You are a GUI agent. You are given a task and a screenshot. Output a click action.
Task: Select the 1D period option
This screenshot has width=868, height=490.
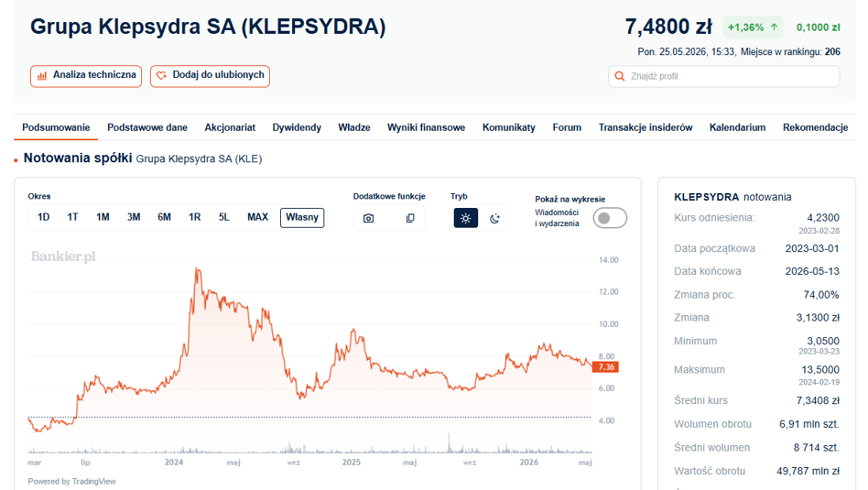(x=44, y=217)
